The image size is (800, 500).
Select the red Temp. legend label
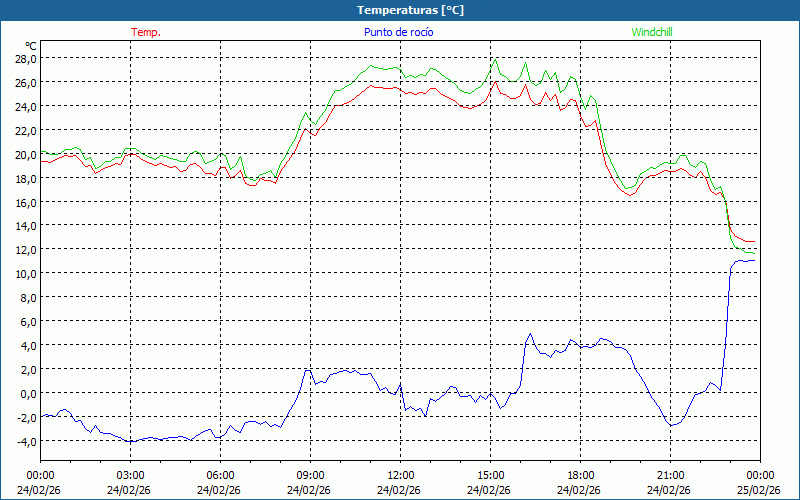click(x=146, y=32)
